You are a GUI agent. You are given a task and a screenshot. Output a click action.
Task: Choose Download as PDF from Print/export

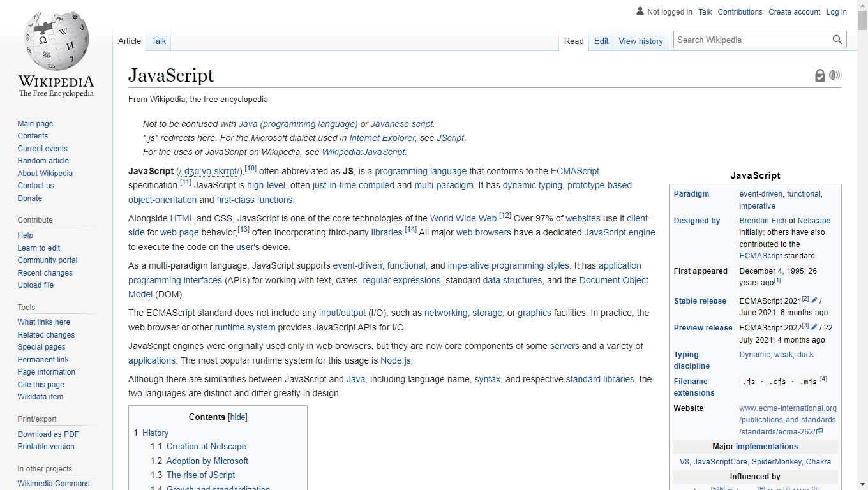click(x=48, y=434)
